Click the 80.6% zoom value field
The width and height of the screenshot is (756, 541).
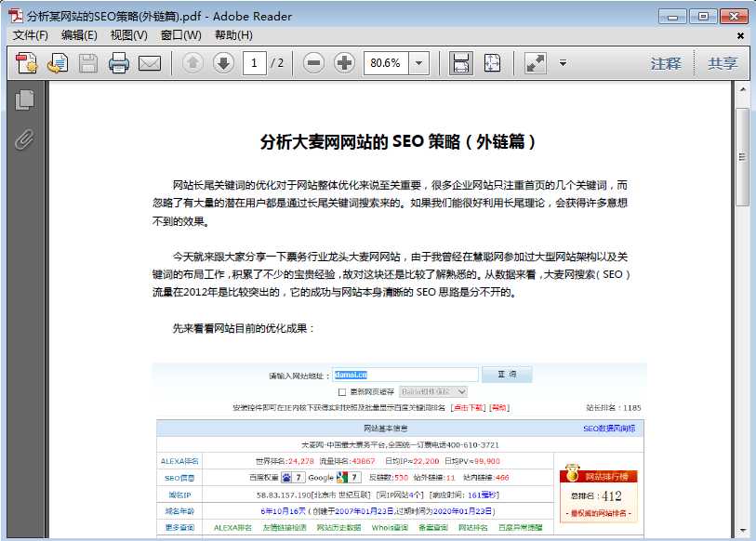tap(386, 63)
